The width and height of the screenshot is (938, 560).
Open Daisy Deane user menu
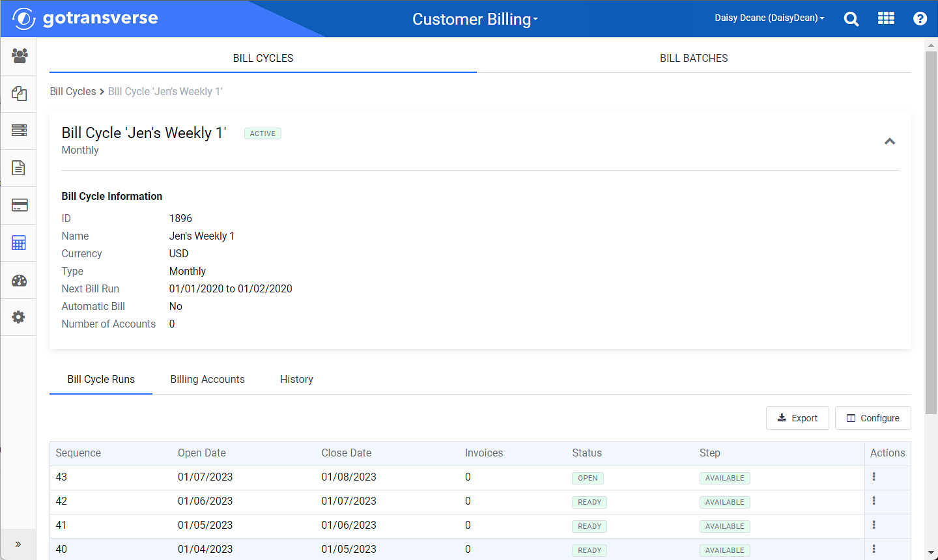[x=769, y=18]
